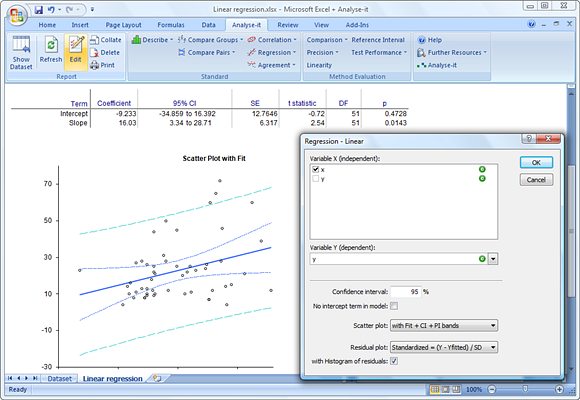The width and height of the screenshot is (580, 400).
Task: Open Test Performance dropdown
Action: click(379, 53)
